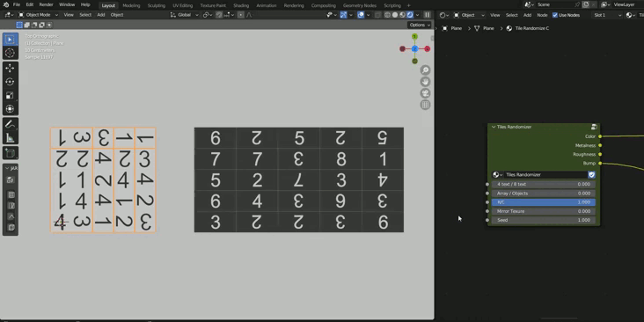Collapse the JAR toolbar panel
The height and width of the screenshot is (322, 644).
click(x=6, y=168)
